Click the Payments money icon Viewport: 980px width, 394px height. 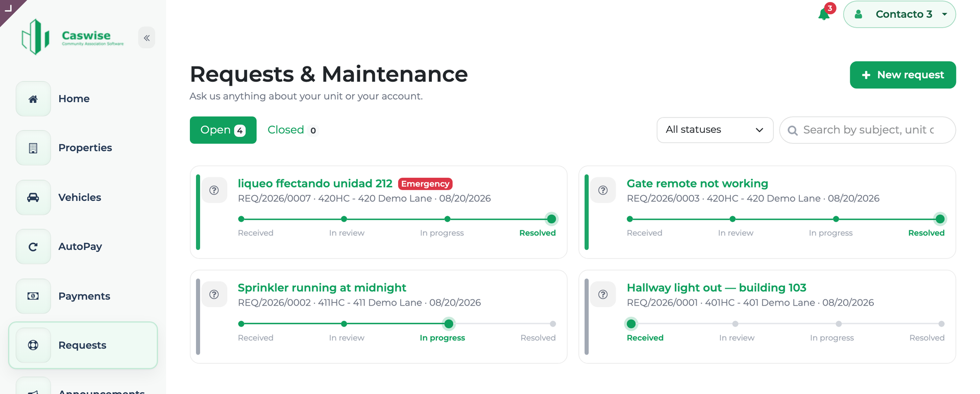33,296
